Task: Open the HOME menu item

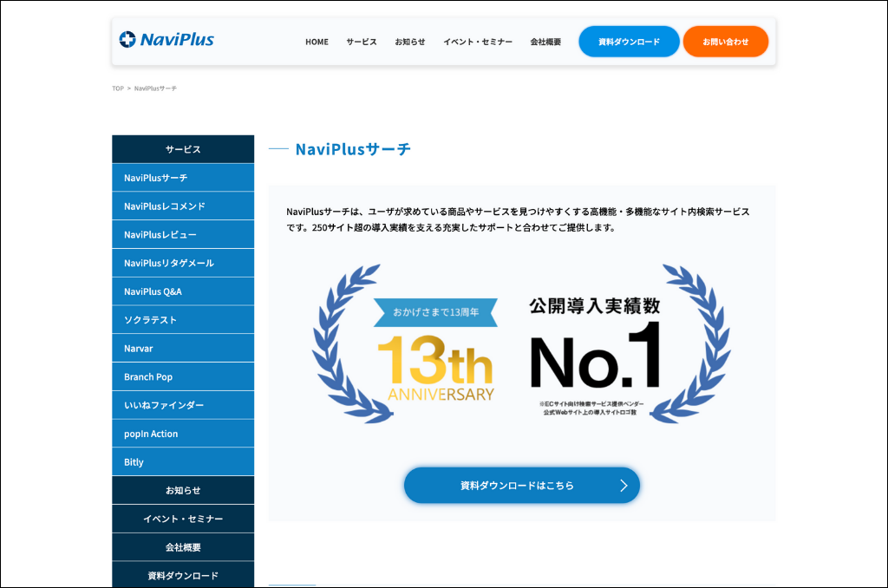Action: point(317,42)
